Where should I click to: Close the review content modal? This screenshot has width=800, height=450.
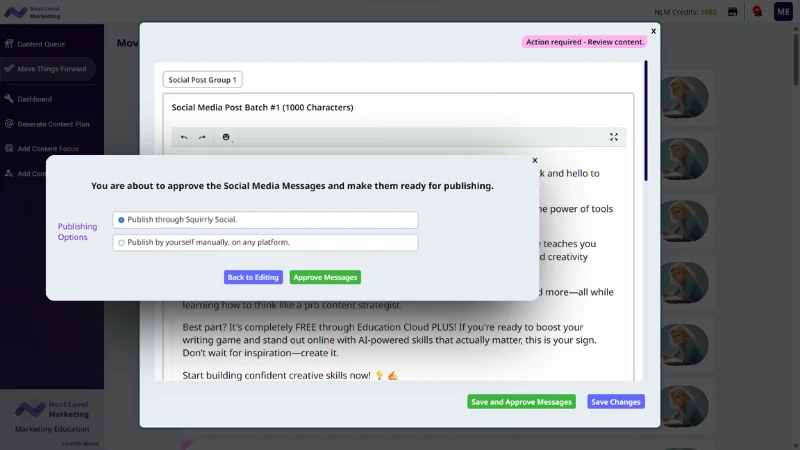pyautogui.click(x=653, y=31)
